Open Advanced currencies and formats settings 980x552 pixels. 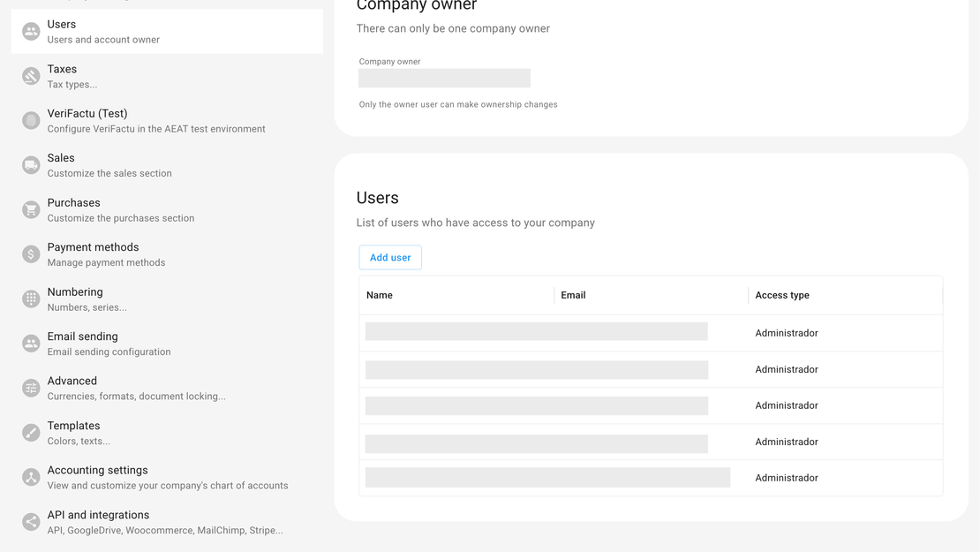tap(136, 389)
